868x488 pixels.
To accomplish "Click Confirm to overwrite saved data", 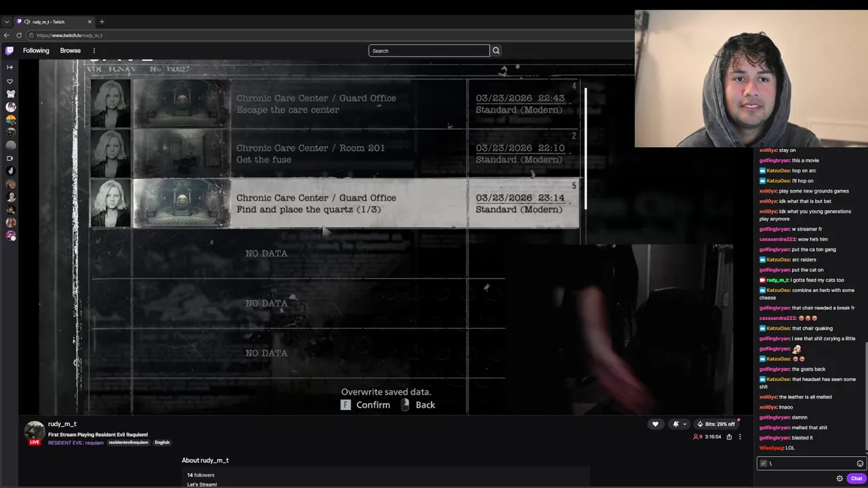I will (x=373, y=405).
